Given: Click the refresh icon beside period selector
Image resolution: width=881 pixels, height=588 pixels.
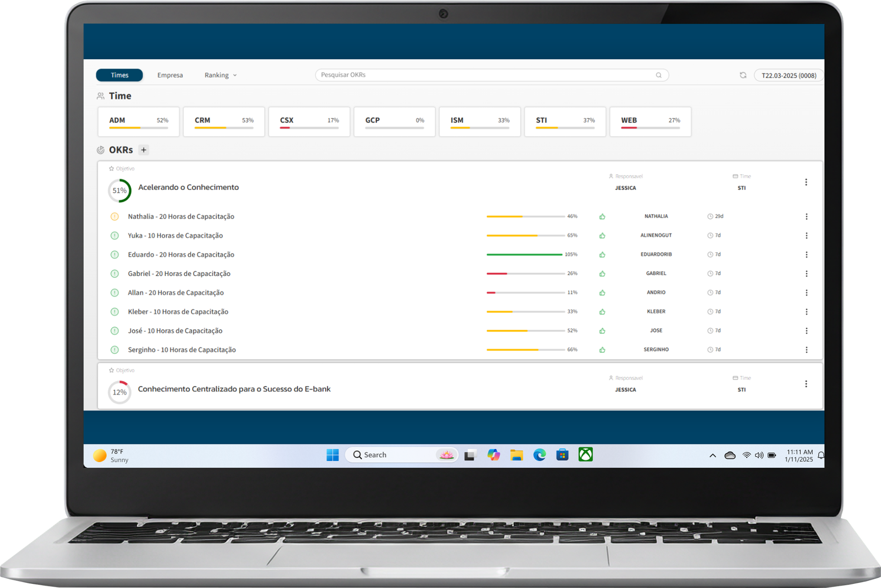Looking at the screenshot, I should pos(742,75).
